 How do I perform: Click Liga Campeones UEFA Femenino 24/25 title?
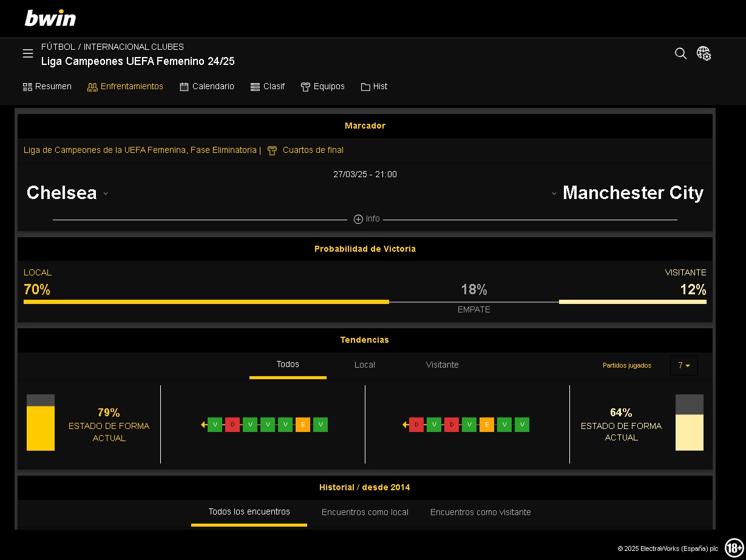tap(138, 61)
